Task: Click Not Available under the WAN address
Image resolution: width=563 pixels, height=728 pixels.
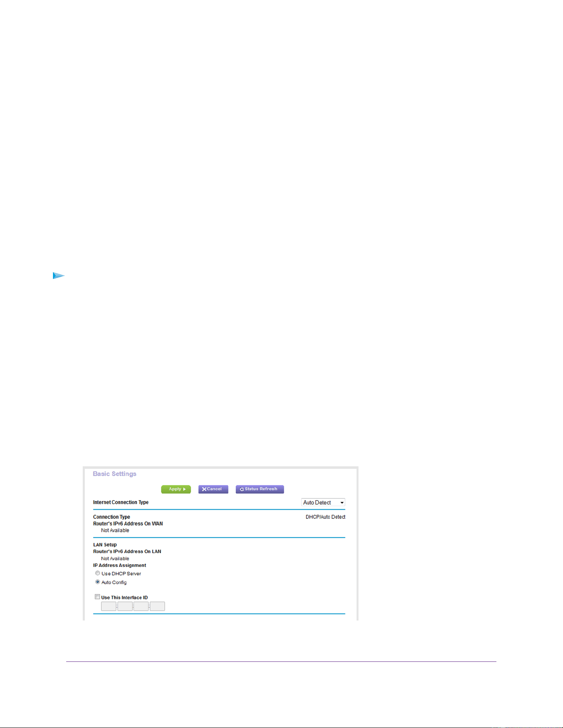Action: (115, 530)
